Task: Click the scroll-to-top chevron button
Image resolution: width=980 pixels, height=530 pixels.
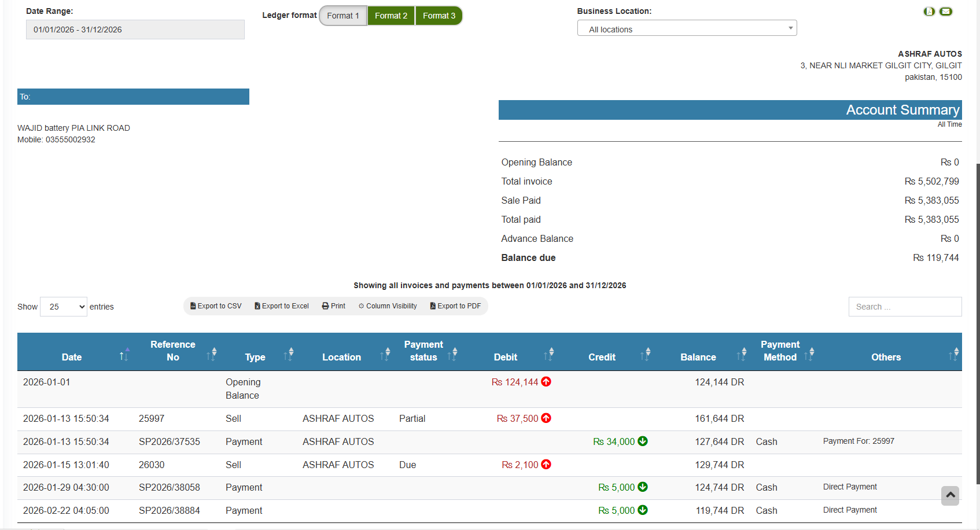Action: [x=950, y=496]
